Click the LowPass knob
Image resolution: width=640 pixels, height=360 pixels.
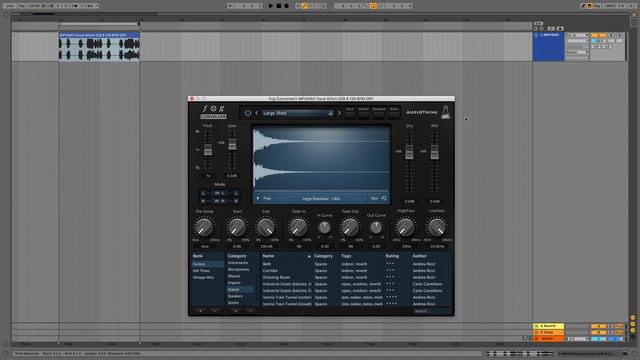[437, 227]
